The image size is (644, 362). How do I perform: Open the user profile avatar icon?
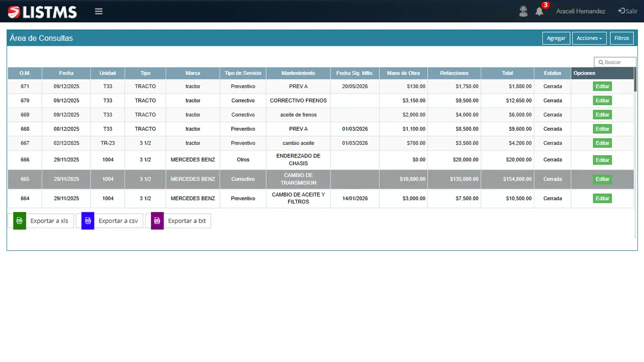pyautogui.click(x=523, y=11)
